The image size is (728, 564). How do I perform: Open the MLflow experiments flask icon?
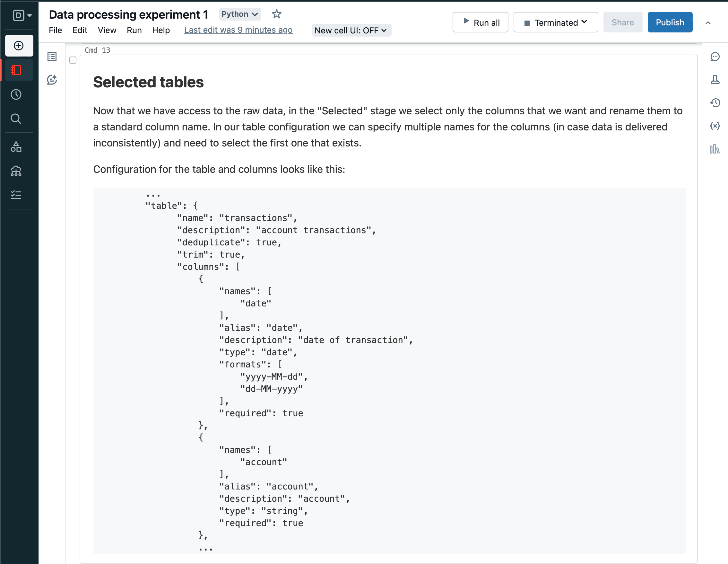pos(715,80)
